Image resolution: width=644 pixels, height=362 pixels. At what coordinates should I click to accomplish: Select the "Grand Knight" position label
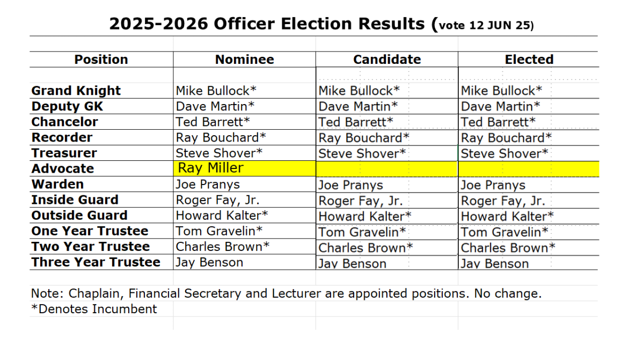point(76,91)
